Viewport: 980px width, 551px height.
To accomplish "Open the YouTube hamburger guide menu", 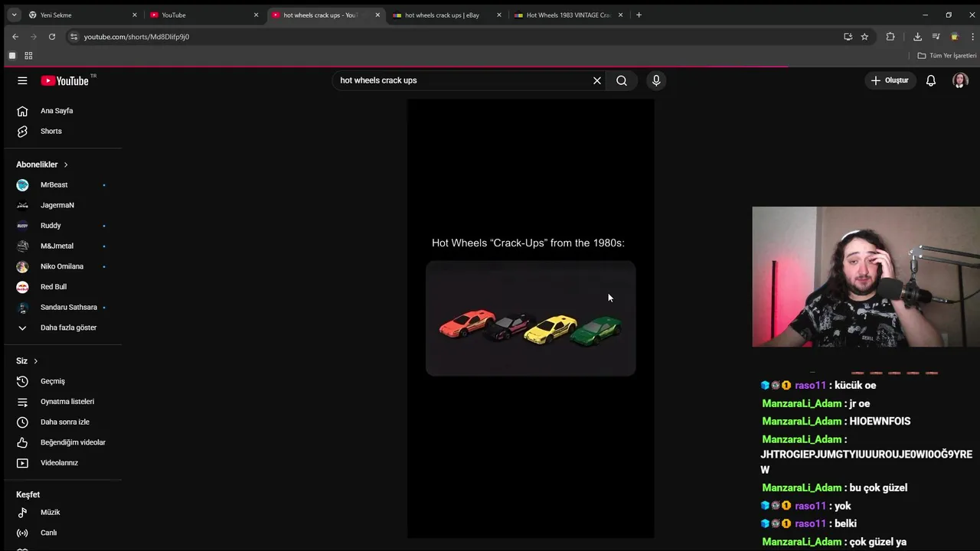I will click(22, 80).
